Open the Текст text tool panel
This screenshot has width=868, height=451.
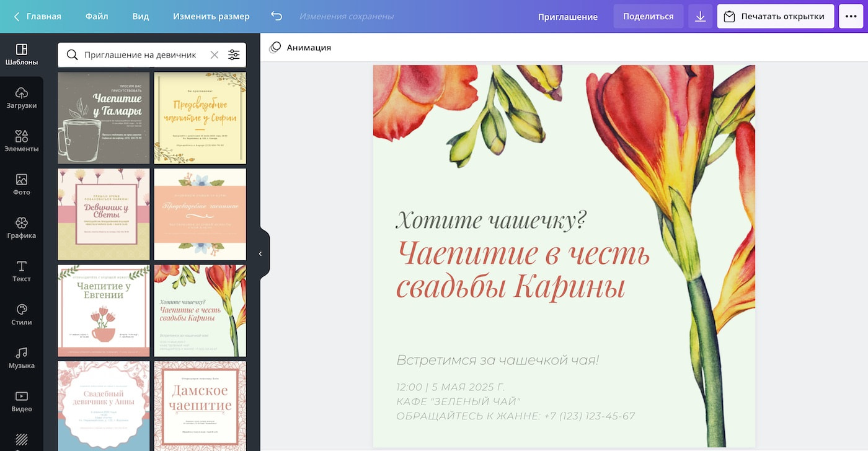pyautogui.click(x=22, y=271)
